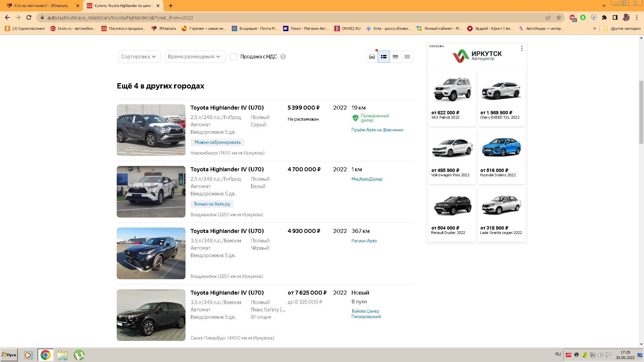The height and width of the screenshot is (362, 644).
Task: Close the 'Купить Toyota Highlander' tab
Action: (x=158, y=6)
